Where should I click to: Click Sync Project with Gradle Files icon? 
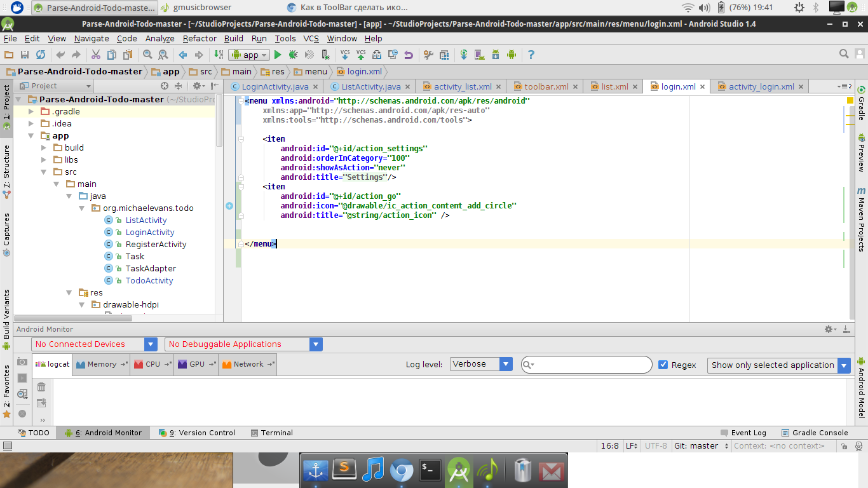464,55
